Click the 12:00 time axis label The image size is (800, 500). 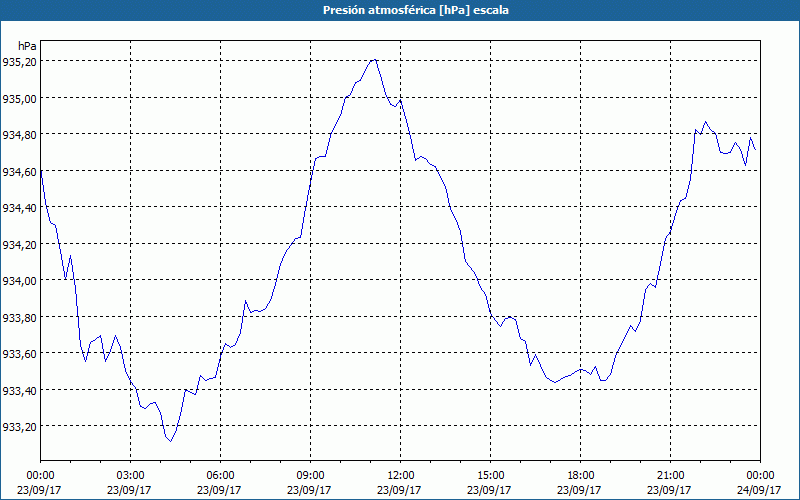(x=400, y=476)
